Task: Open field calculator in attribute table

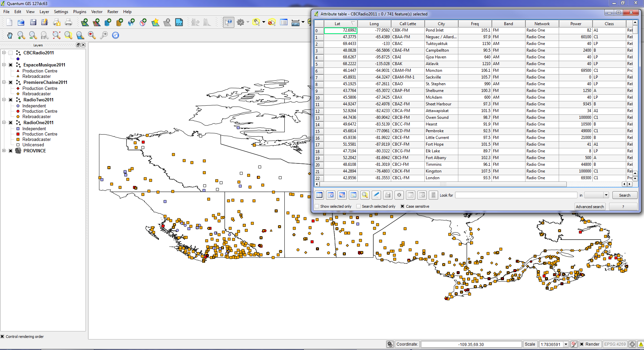Action: tap(433, 195)
